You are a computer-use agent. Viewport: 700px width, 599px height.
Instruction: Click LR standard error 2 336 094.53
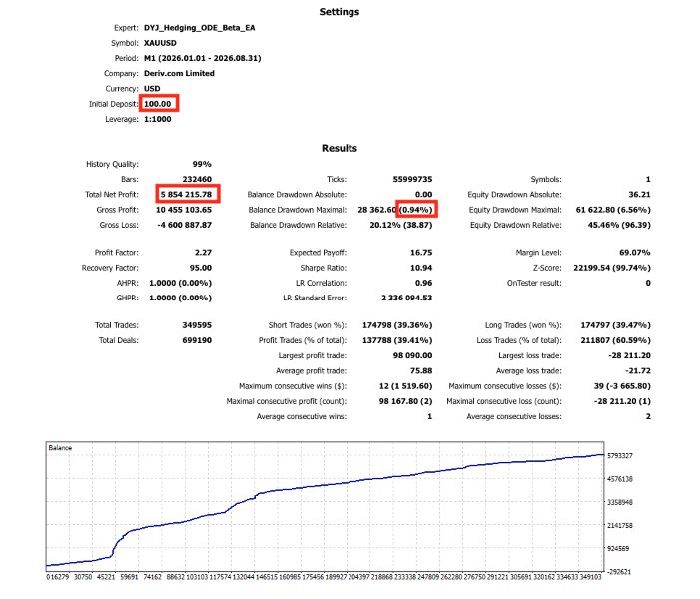[x=406, y=298]
